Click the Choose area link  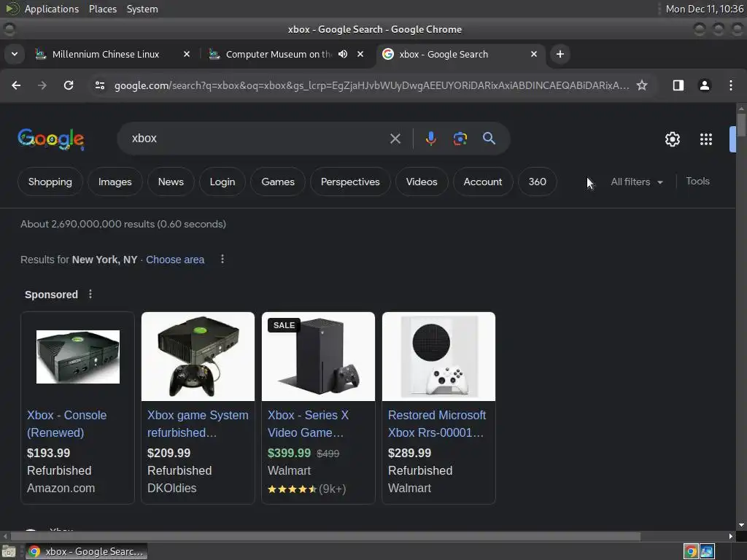coord(175,260)
